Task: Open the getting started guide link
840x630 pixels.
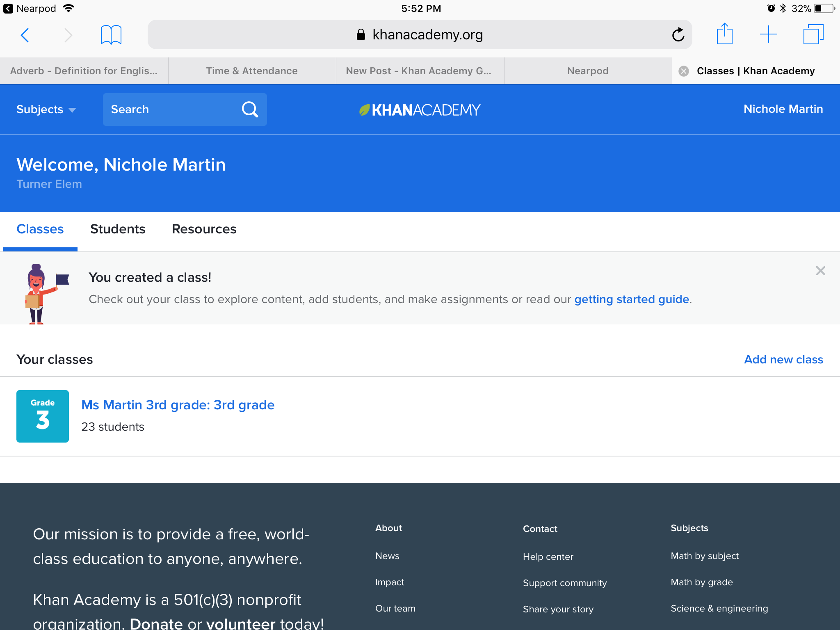Action: coord(632,299)
